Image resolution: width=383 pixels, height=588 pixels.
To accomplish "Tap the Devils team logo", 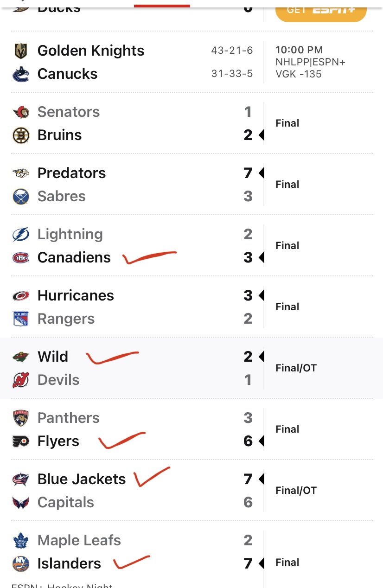I will tap(21, 380).
